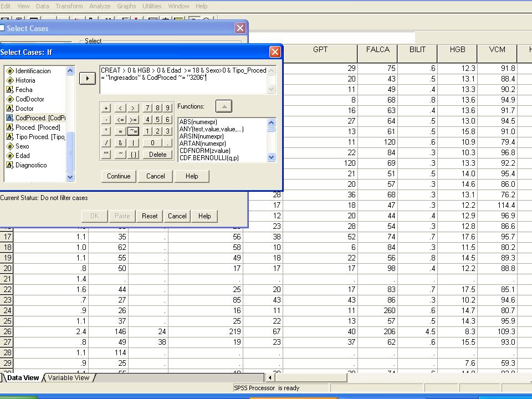
Task: Click the 7 keypad button
Action: coord(147,108)
